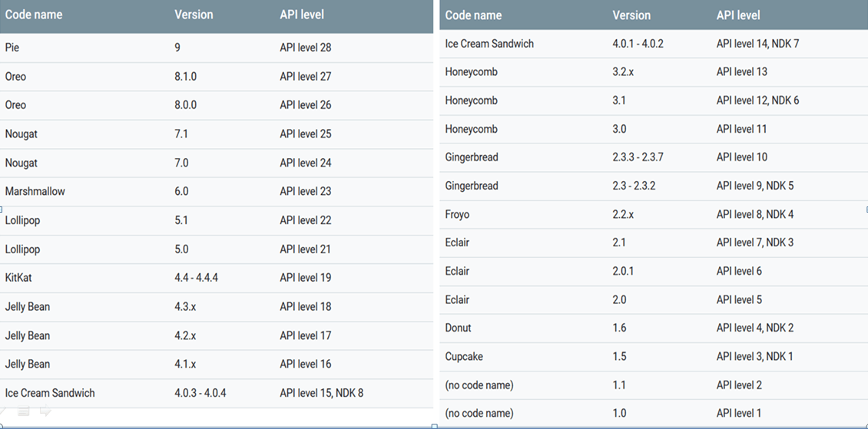
Task: Click the API level 1 cell
Action: pos(738,413)
